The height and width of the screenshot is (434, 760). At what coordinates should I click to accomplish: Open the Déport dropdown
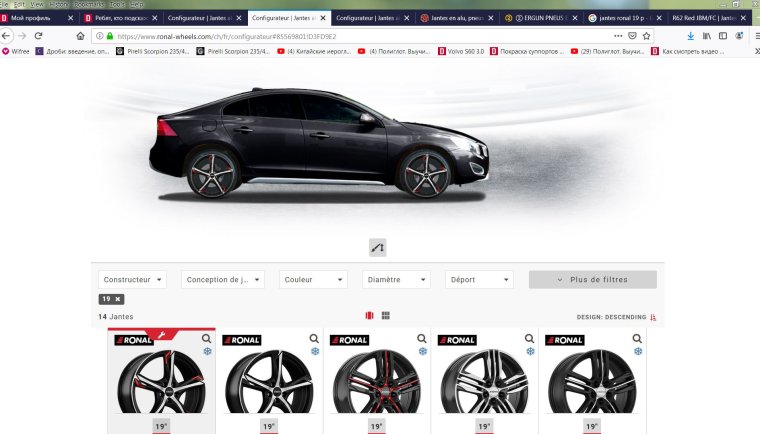coord(479,280)
